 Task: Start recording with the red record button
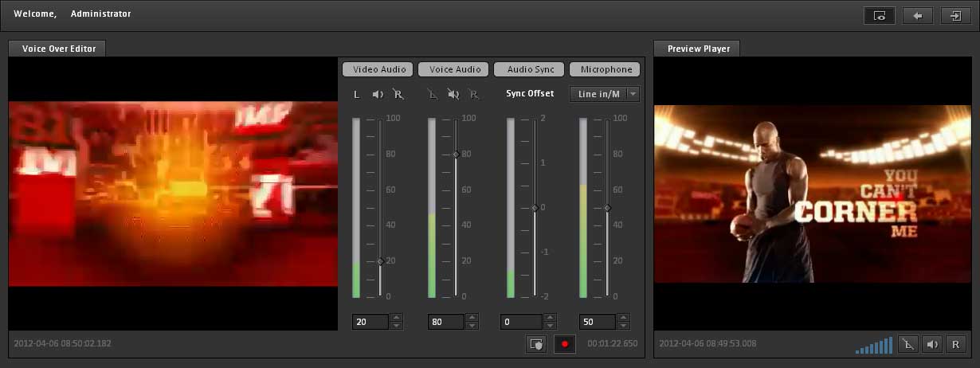[x=564, y=344]
